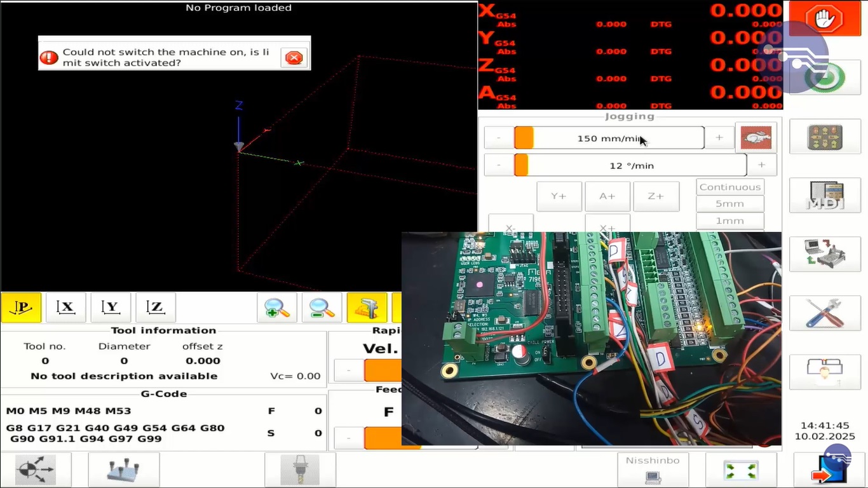Open the homing axes arrows icon

pos(36,470)
